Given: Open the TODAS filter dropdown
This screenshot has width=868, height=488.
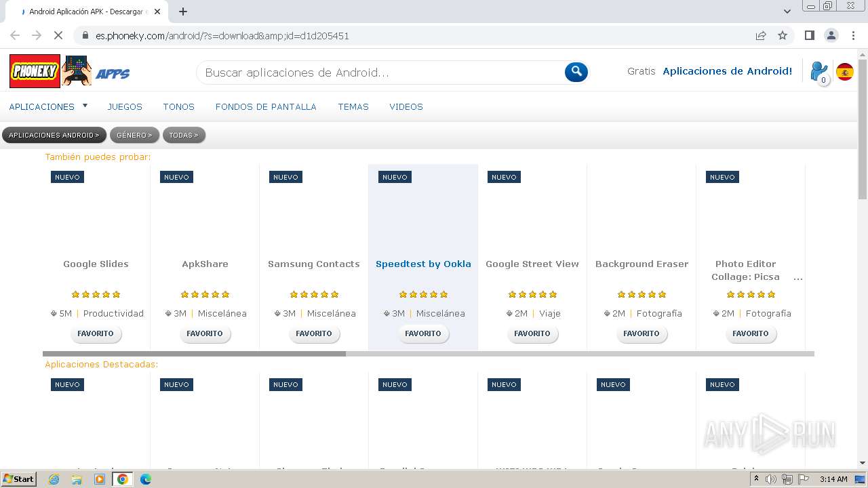Looking at the screenshot, I should pyautogui.click(x=184, y=135).
